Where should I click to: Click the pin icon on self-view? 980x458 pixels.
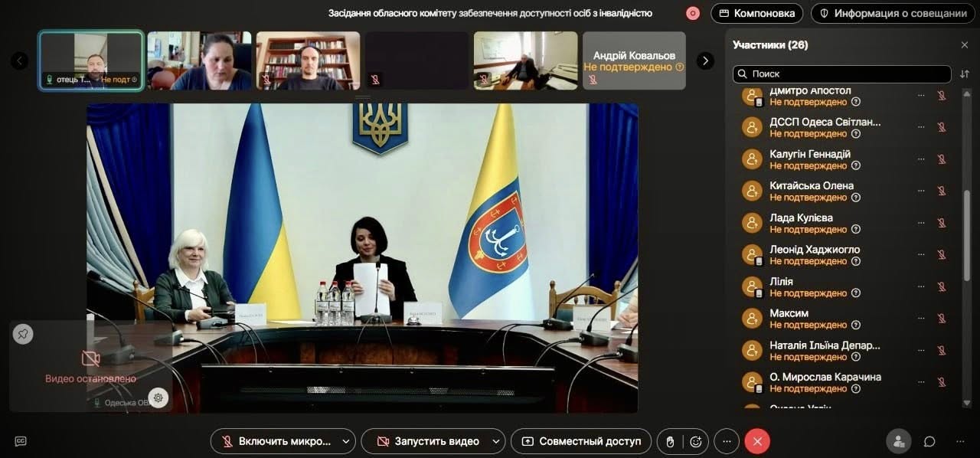tap(23, 334)
